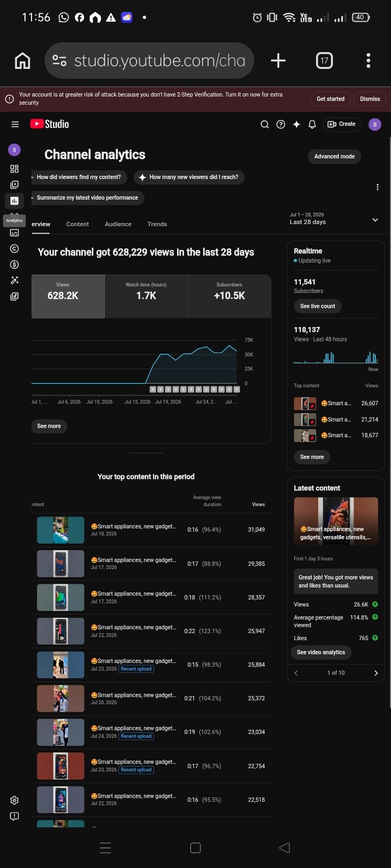Screen dimensions: 391x868
Task: Select the Overview analytics tab
Action: tap(41, 224)
